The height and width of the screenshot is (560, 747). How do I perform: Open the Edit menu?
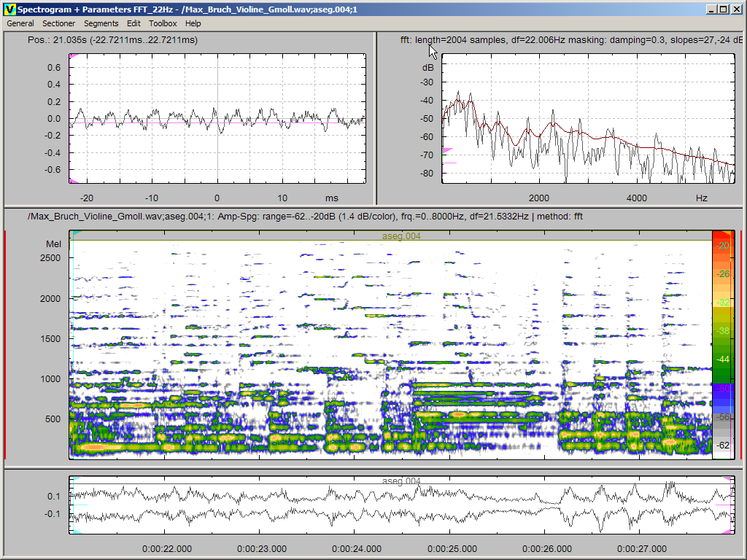(133, 23)
